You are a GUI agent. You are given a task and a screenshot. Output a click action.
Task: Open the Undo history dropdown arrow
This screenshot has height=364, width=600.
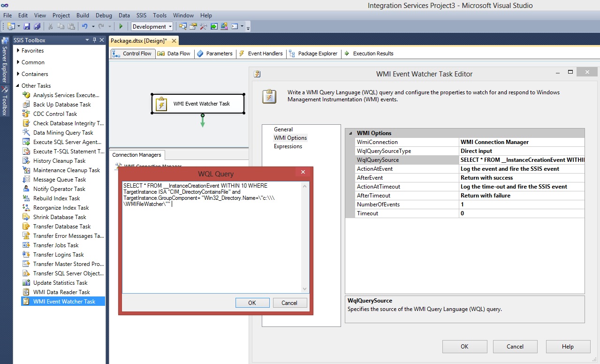(93, 27)
